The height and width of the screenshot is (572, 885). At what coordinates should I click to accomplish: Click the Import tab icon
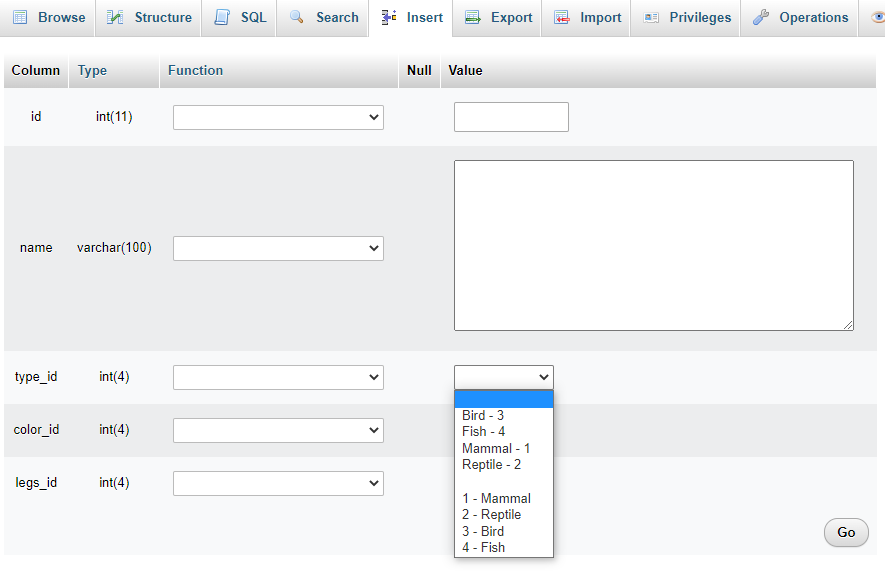tap(562, 18)
